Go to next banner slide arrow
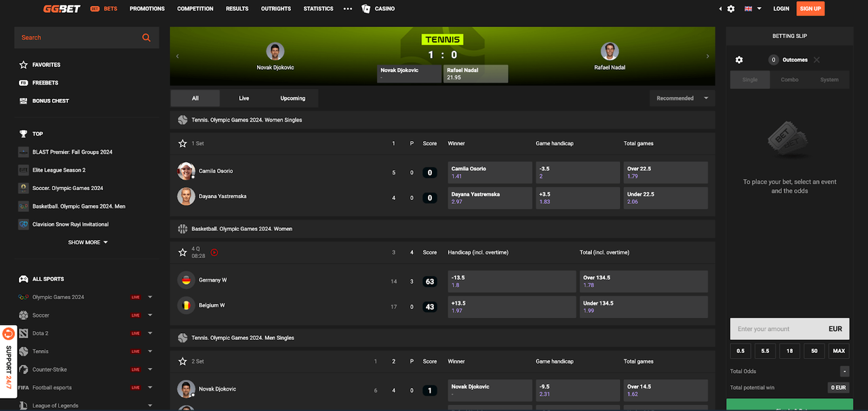 (x=707, y=56)
